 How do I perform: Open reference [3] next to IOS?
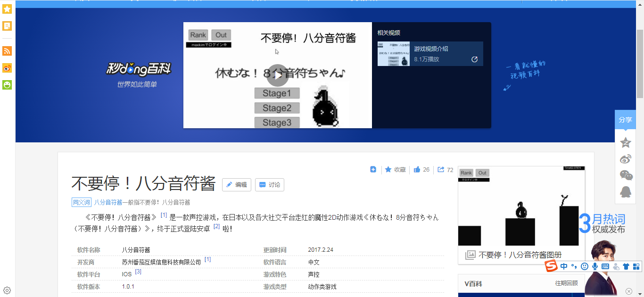pos(138,272)
